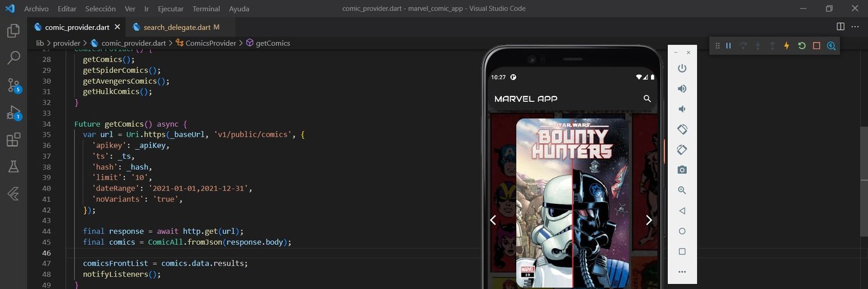Grab the debug toolbar drag handle

click(x=718, y=46)
